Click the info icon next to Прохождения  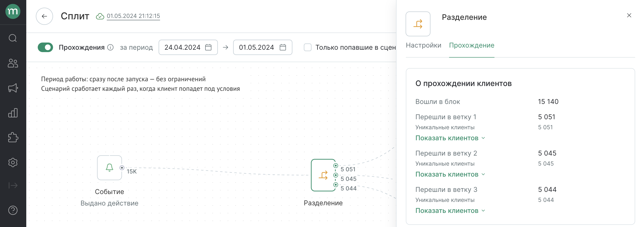point(111,47)
